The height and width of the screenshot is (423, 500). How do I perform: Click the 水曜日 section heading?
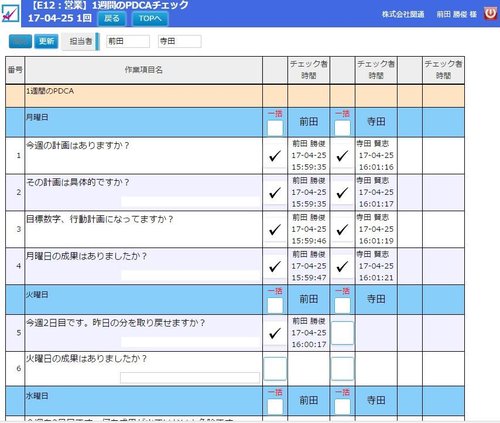tap(37, 396)
